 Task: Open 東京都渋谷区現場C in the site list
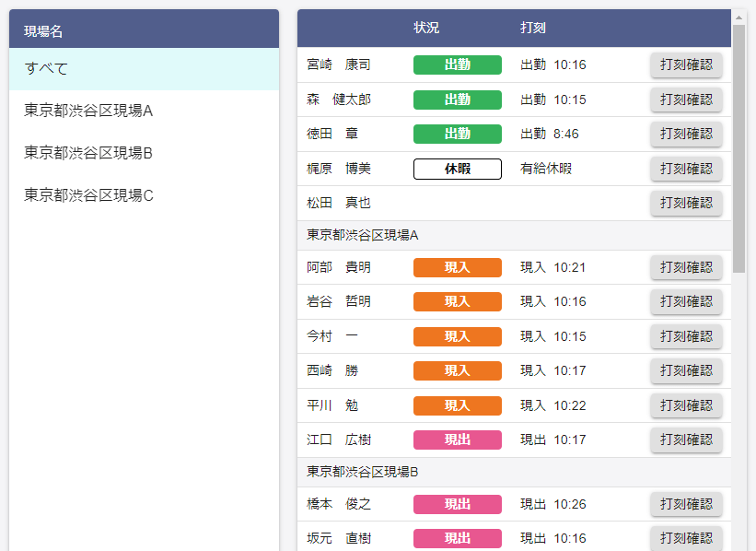pos(144,195)
